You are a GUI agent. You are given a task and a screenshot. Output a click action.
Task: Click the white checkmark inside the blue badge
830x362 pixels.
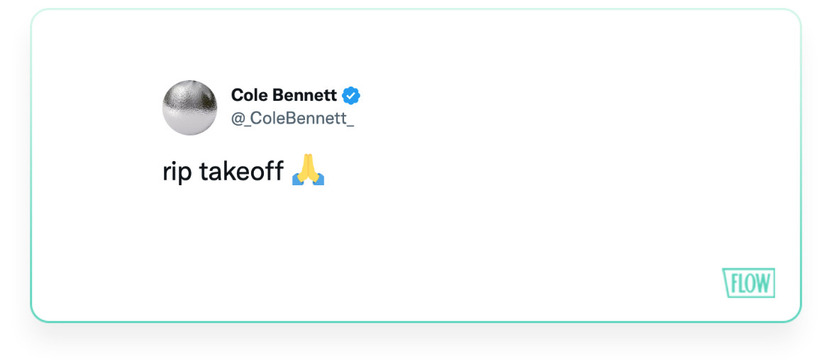point(351,96)
